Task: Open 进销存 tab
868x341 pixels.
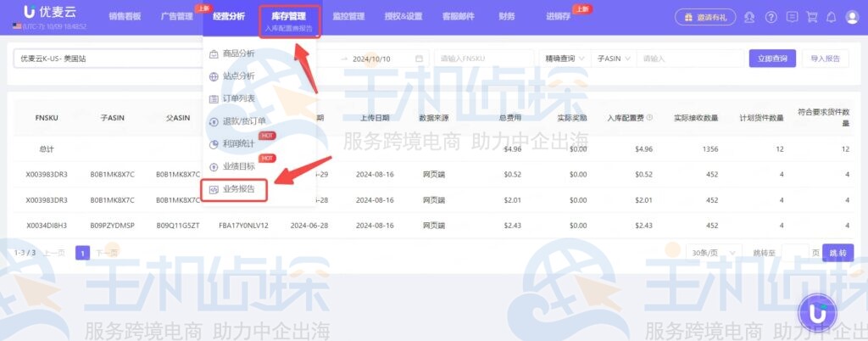Action: click(559, 17)
